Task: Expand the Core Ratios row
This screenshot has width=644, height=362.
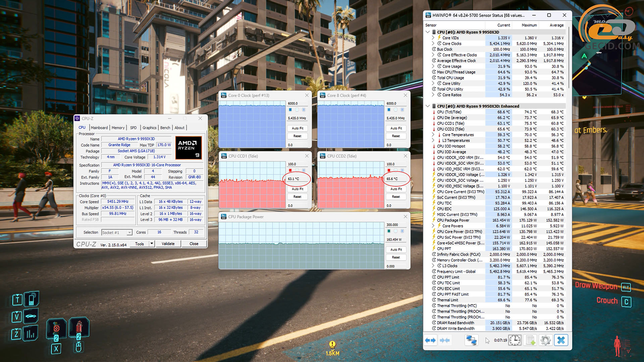Action: pos(433,95)
